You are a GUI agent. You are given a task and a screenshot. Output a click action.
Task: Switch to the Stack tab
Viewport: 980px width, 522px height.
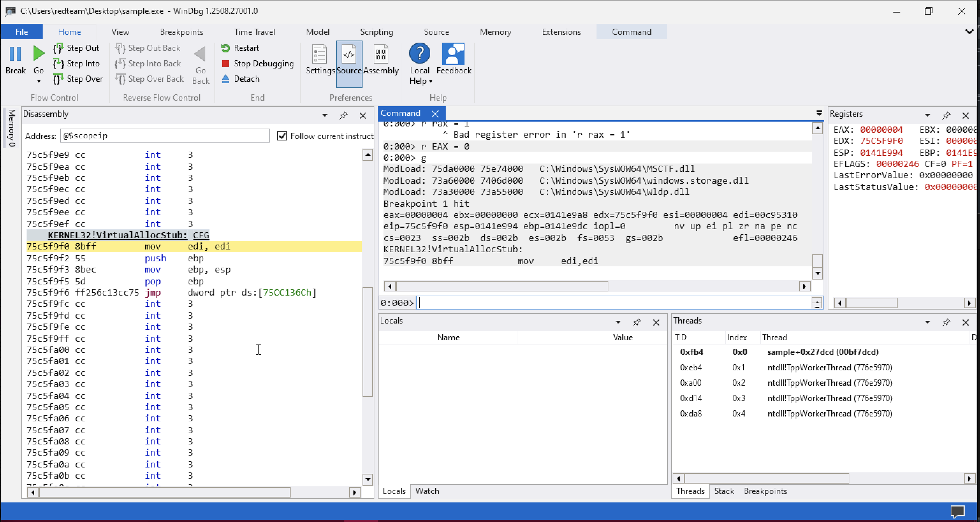click(x=724, y=491)
